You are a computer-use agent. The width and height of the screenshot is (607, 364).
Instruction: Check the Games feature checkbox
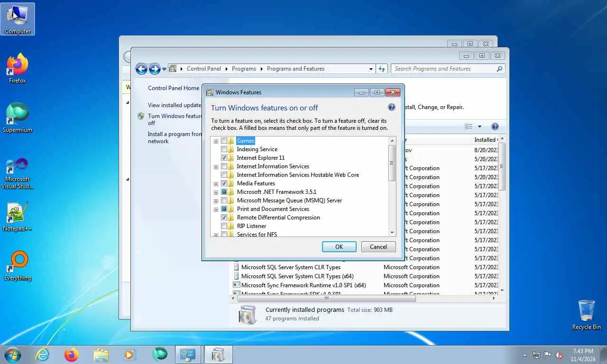(x=224, y=141)
